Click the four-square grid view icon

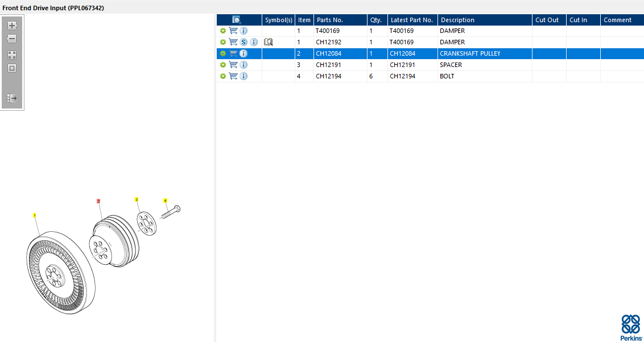(12, 55)
